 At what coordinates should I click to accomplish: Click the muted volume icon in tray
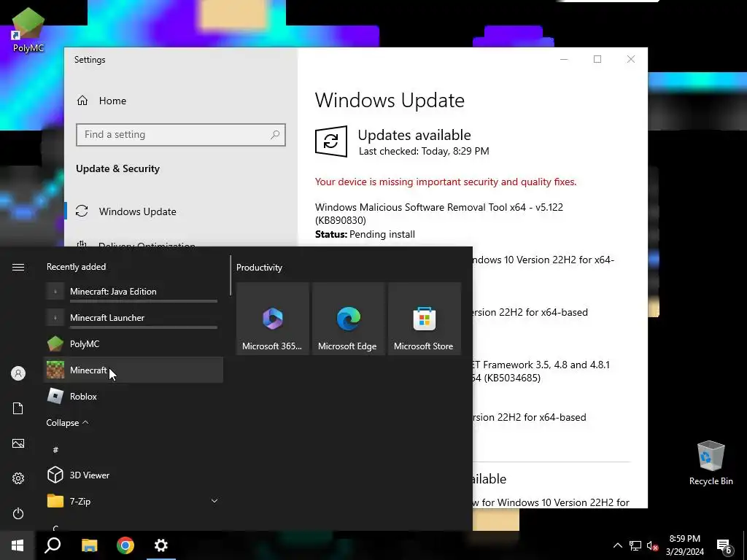point(653,545)
